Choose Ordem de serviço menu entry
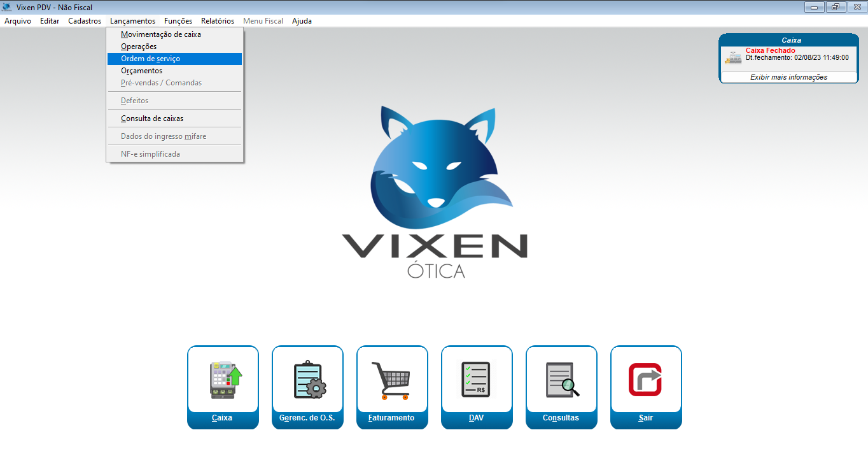868x458 pixels. click(x=174, y=59)
